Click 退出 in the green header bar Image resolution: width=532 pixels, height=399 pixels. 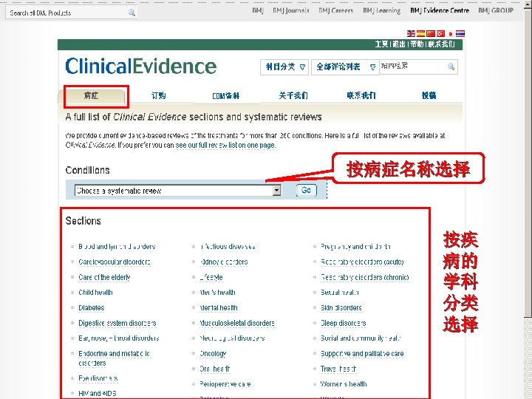pyautogui.click(x=399, y=44)
